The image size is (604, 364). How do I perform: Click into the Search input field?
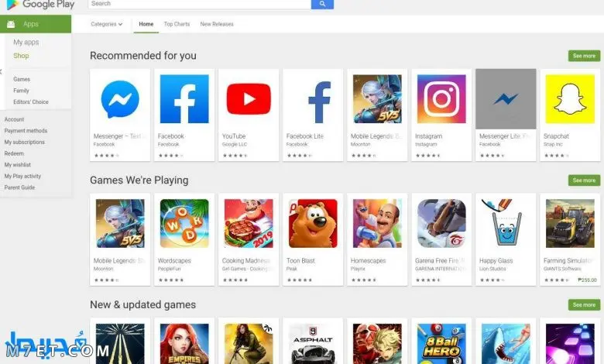tap(200, 4)
